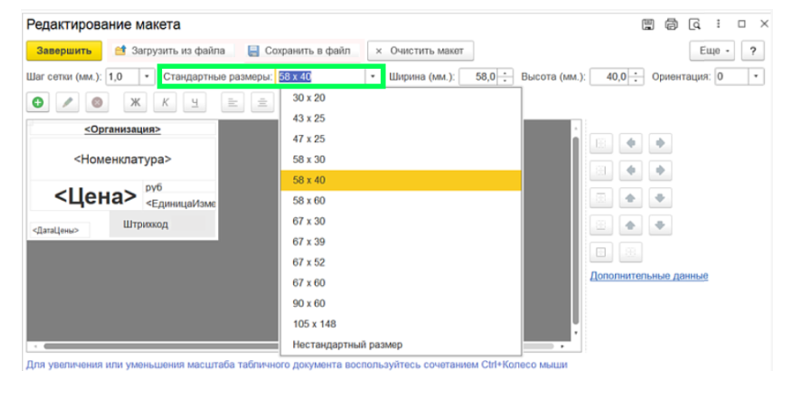
Task: Open the three-dot menu in title bar
Action: point(718,24)
